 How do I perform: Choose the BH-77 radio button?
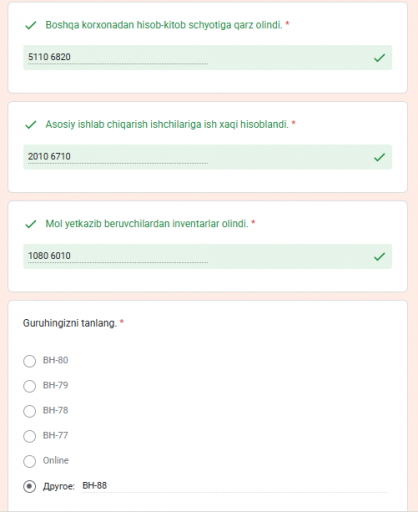29,436
